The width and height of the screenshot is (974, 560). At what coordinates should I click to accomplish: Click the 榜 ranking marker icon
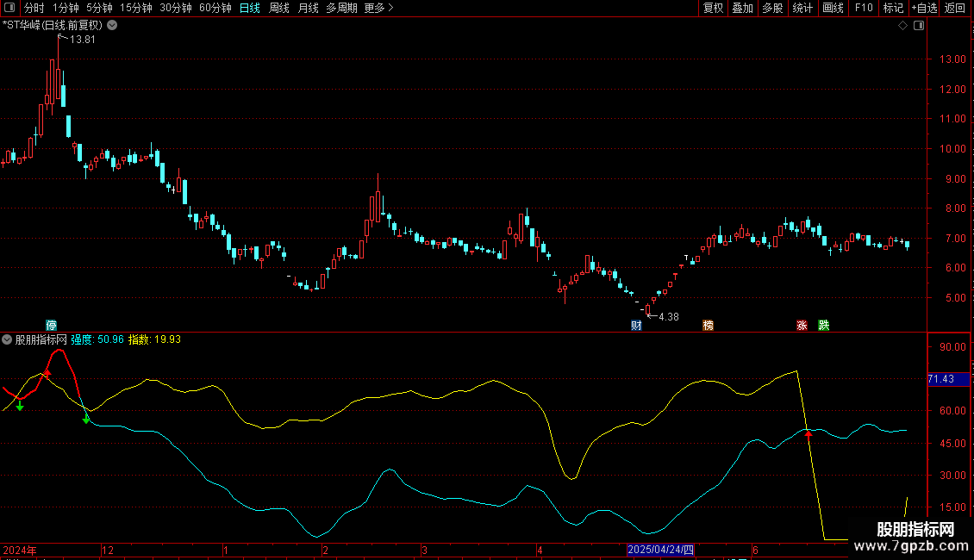tap(709, 326)
